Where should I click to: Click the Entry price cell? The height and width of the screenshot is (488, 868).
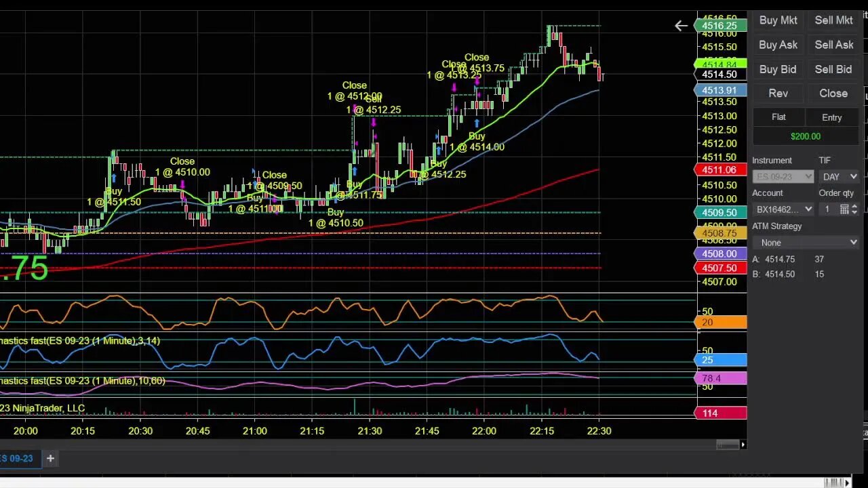pyautogui.click(x=832, y=117)
